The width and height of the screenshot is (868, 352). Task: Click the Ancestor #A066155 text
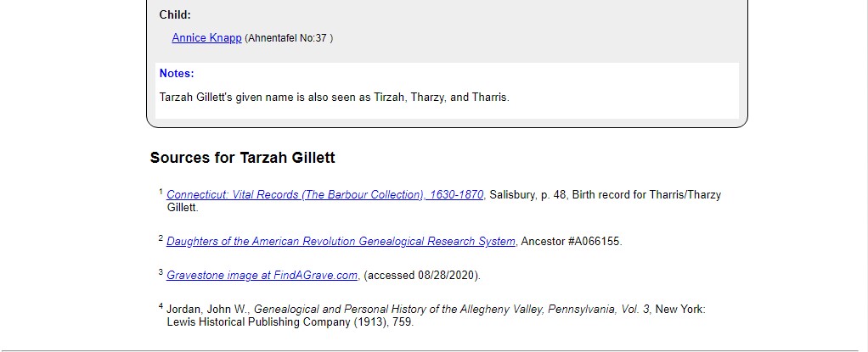pos(572,241)
